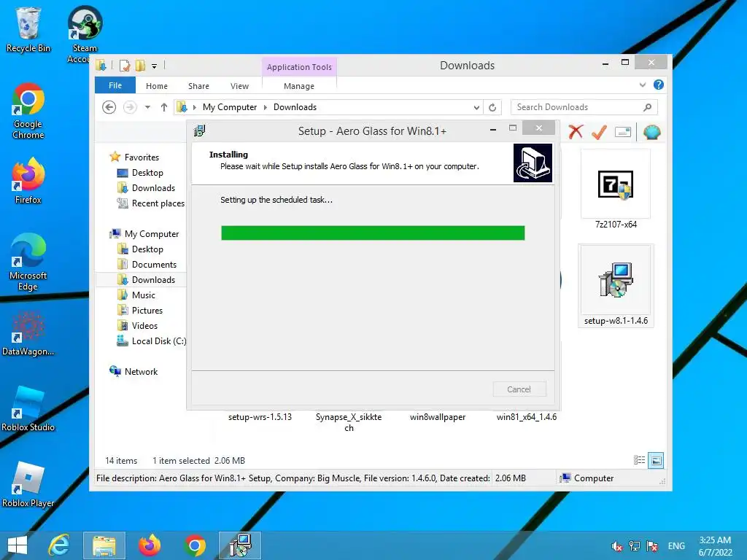Click the New folder quick access icon
This screenshot has height=560, width=747.
click(x=141, y=66)
